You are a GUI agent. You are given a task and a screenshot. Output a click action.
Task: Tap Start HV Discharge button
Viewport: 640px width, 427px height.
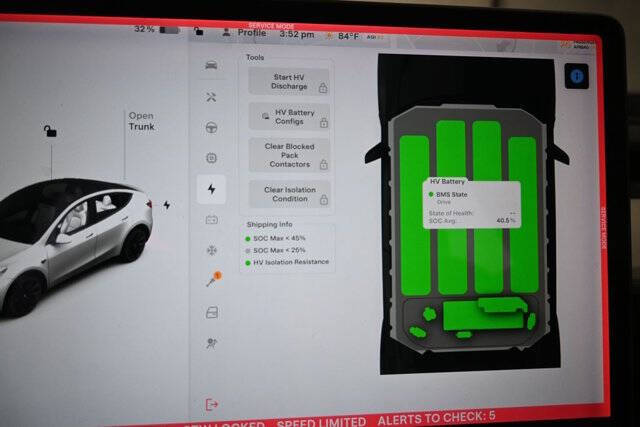(289, 82)
